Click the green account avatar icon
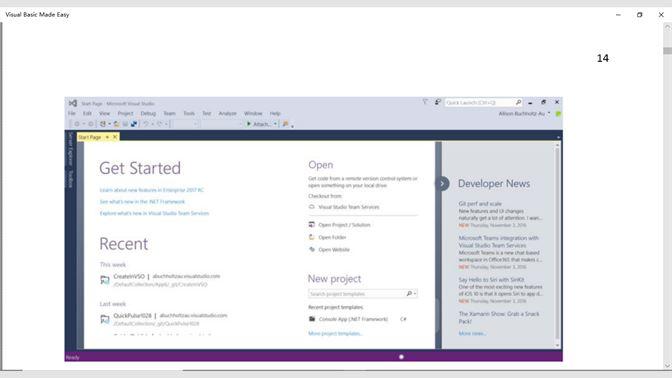Image resolution: width=672 pixels, height=378 pixels. click(558, 114)
